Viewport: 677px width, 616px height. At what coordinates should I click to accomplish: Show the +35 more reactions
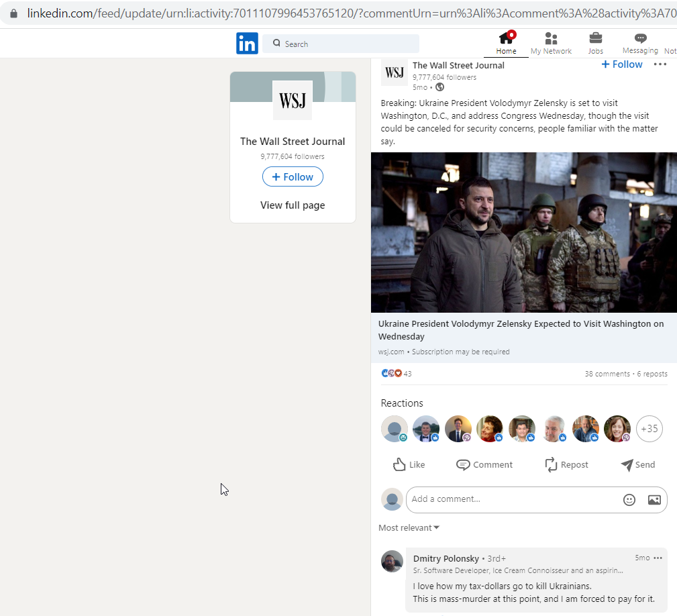coord(649,429)
